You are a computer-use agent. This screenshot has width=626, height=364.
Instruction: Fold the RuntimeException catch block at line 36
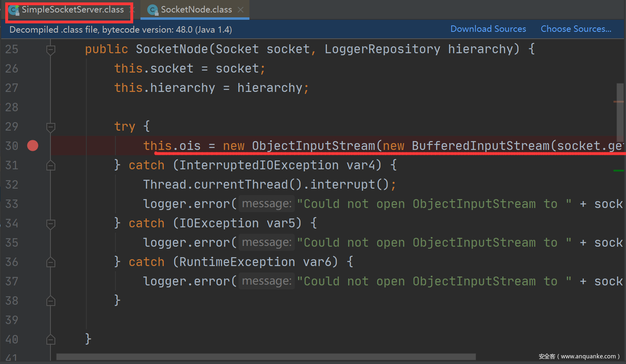click(x=51, y=262)
